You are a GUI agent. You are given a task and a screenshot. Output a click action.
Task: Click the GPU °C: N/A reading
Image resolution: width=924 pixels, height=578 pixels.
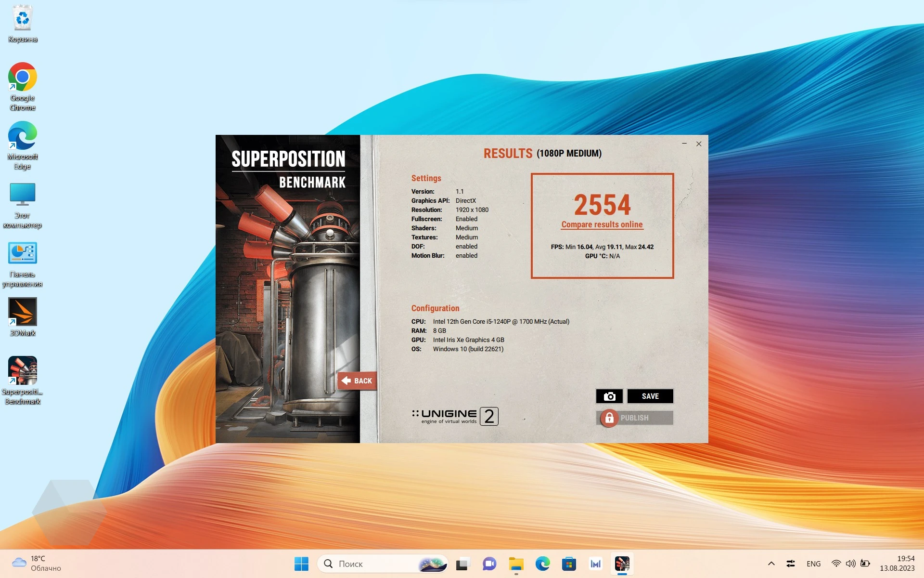602,256
